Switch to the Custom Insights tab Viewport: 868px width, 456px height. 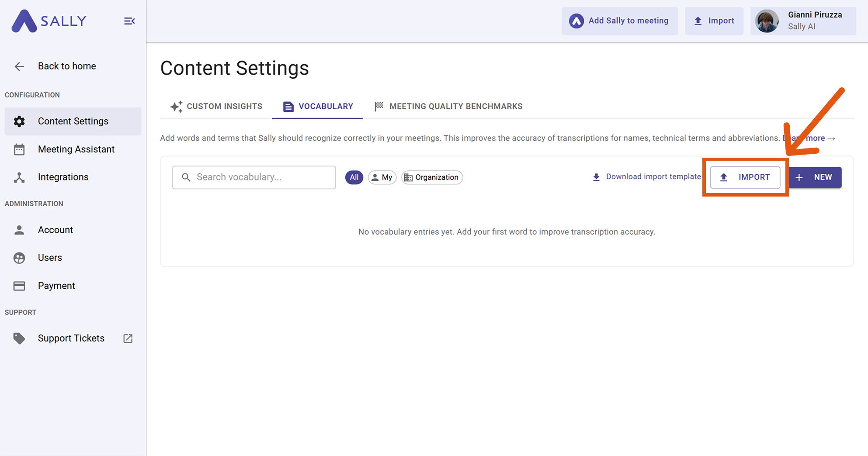[x=216, y=107]
